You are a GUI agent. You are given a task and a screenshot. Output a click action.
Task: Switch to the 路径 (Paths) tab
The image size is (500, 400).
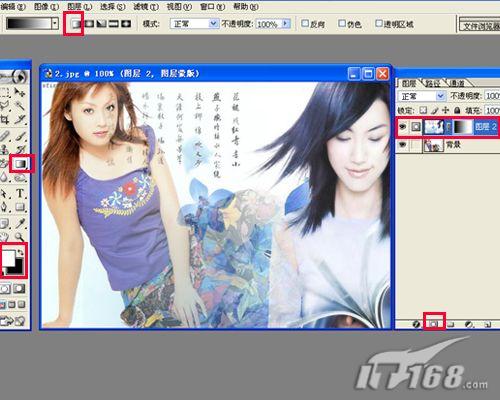[x=433, y=83]
